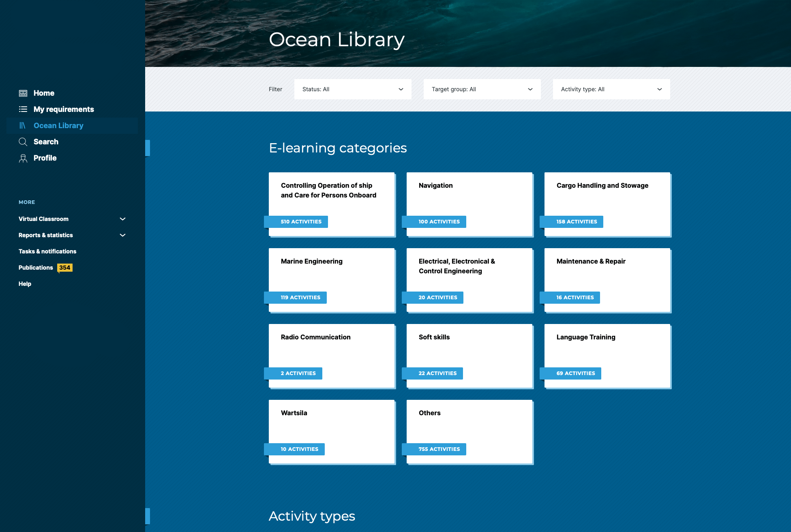Select the My requirements list icon
Image resolution: width=791 pixels, height=532 pixels.
coord(23,109)
